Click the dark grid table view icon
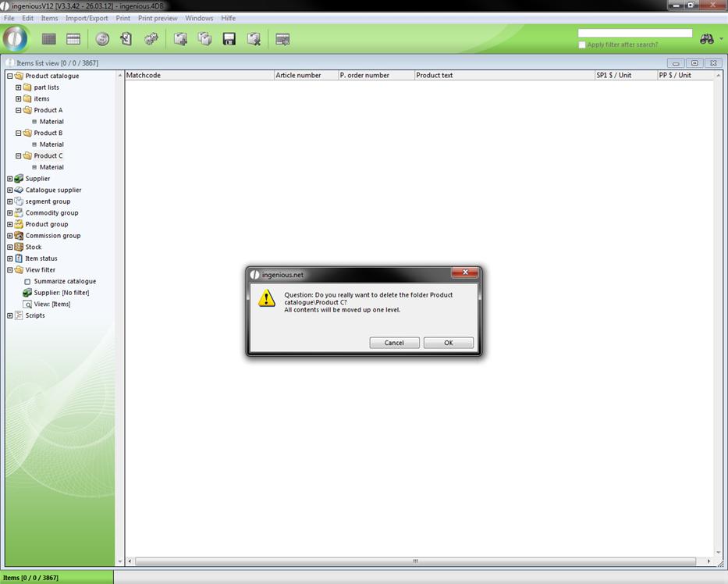Viewport: 728px width, 584px height. [x=49, y=39]
